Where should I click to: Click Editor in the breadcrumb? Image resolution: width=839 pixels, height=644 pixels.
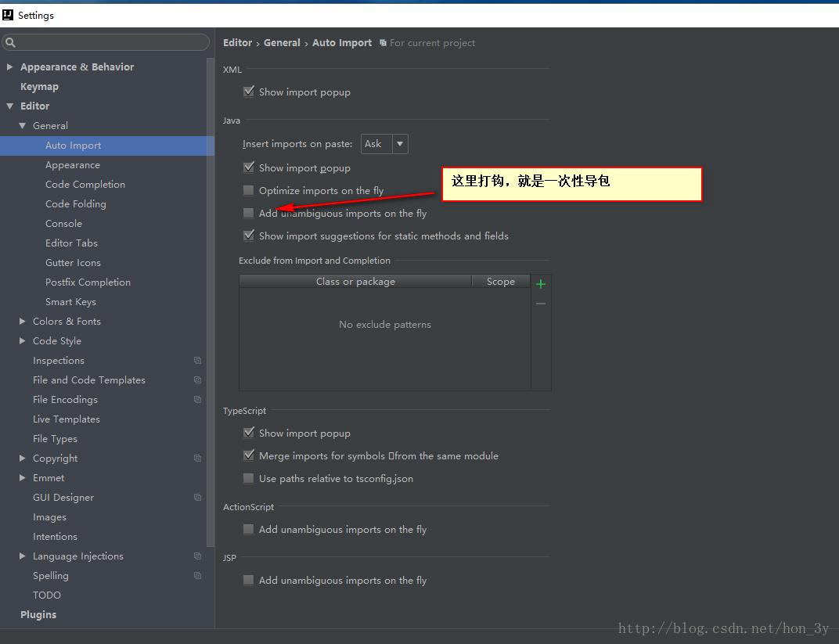coord(238,43)
